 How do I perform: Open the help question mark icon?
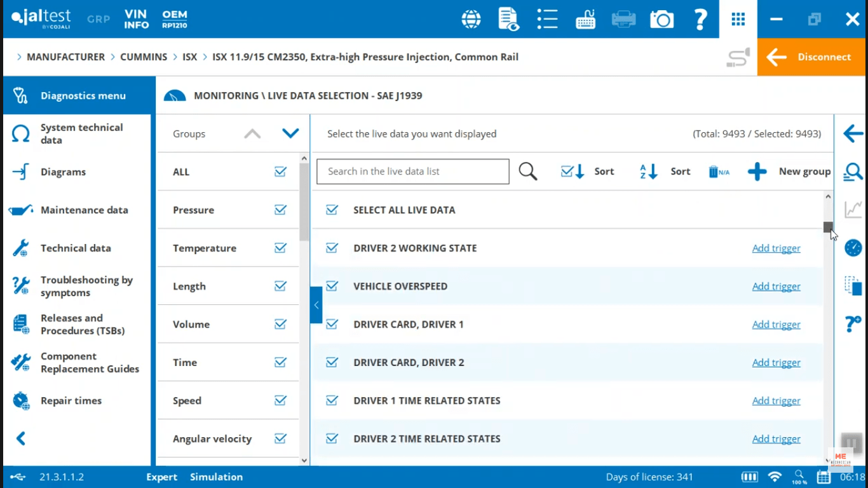point(700,20)
